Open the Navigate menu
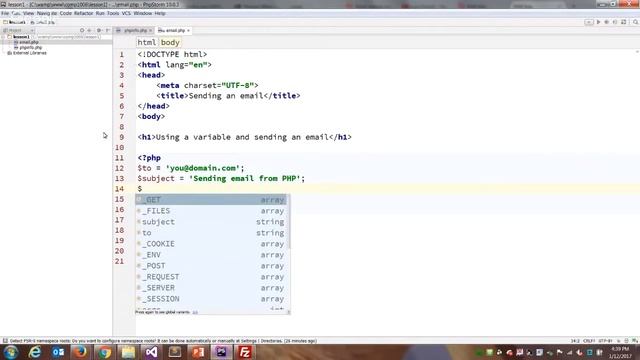Viewport: 640px width, 360px height. [x=47, y=13]
